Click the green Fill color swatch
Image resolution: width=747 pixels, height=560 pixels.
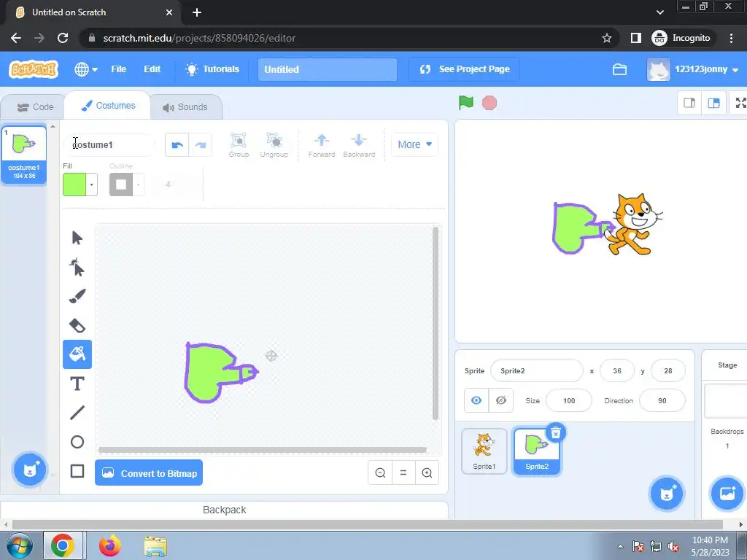(74, 184)
